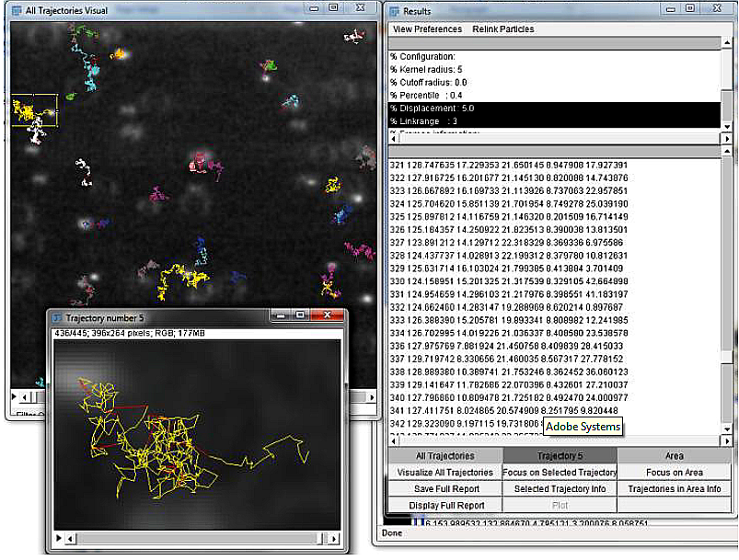Image resolution: width=739 pixels, height=560 pixels.
Task: Open Display Full Report
Action: click(445, 506)
